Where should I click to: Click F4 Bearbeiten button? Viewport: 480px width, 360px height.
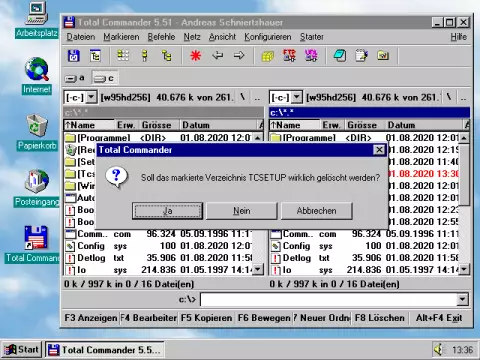(x=149, y=318)
